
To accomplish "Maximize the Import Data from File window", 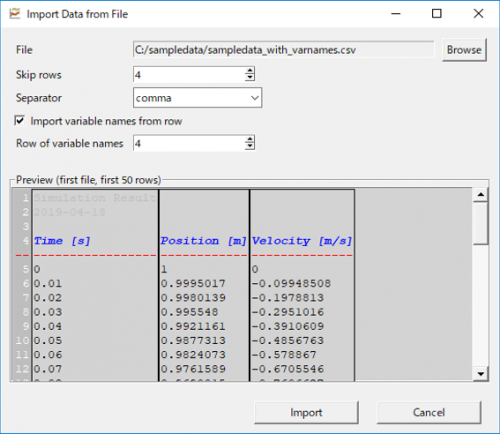I will (x=437, y=14).
